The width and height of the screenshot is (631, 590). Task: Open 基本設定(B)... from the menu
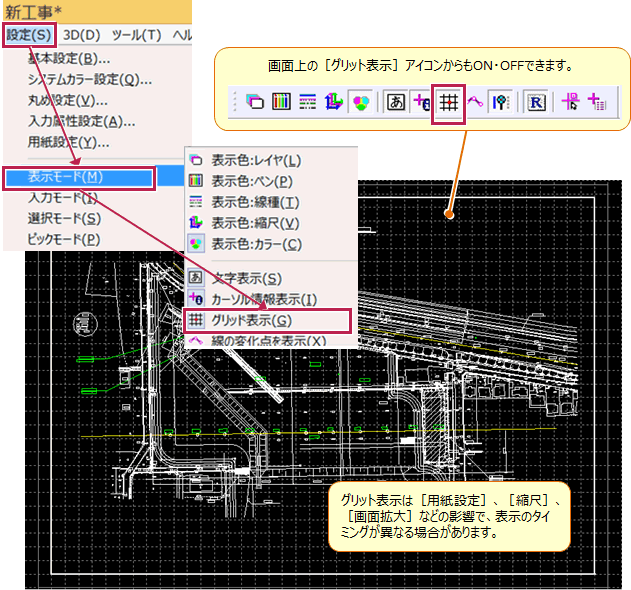coord(69,58)
